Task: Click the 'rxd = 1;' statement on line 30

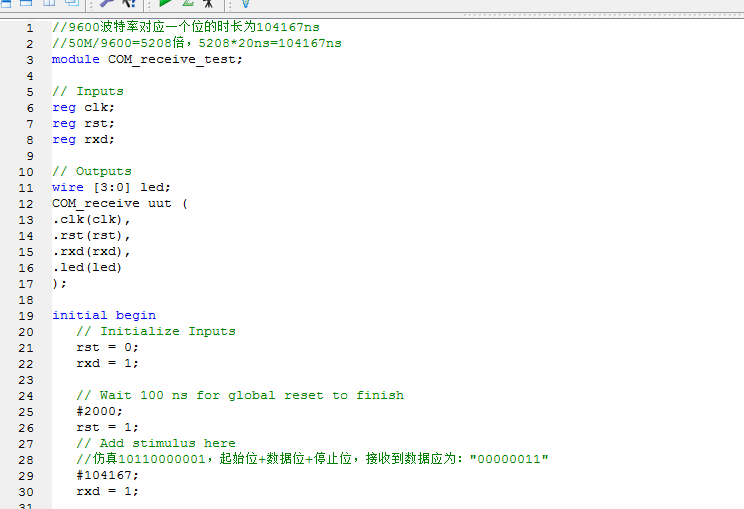Action: tap(107, 491)
